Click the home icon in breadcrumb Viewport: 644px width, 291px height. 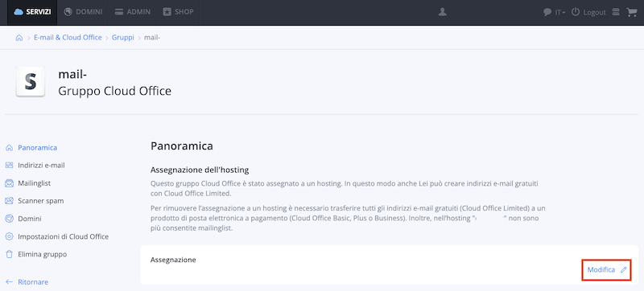click(19, 38)
